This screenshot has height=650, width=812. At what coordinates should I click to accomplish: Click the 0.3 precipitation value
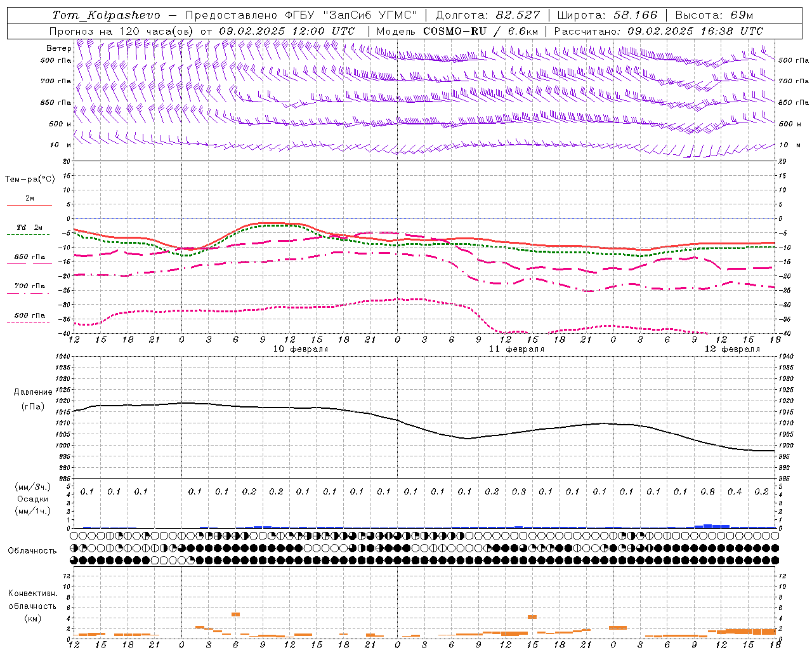(x=519, y=491)
